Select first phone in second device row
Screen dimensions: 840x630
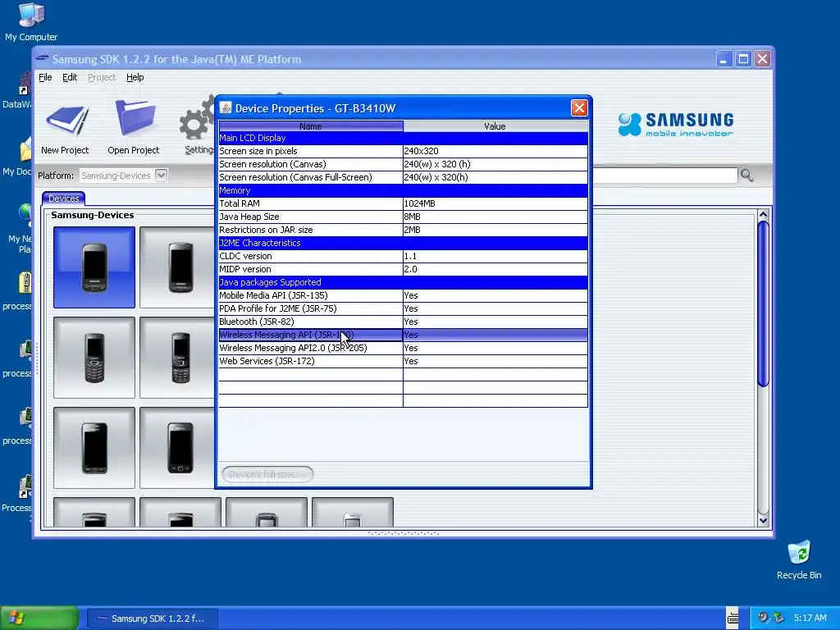pyautogui.click(x=94, y=358)
